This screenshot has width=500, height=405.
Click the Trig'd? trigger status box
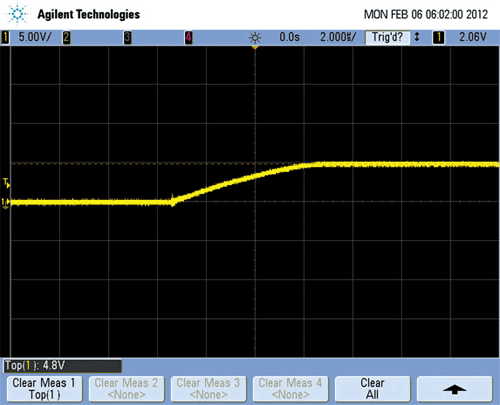coord(387,37)
